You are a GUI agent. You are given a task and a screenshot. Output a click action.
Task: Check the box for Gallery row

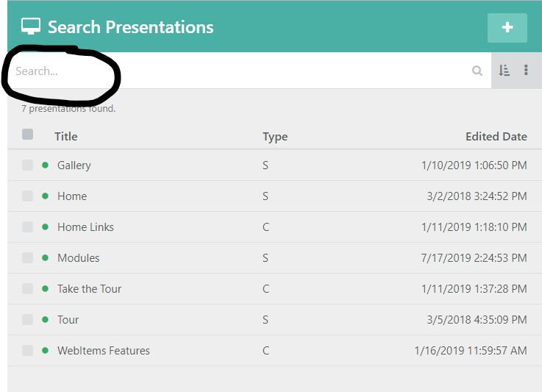27,165
